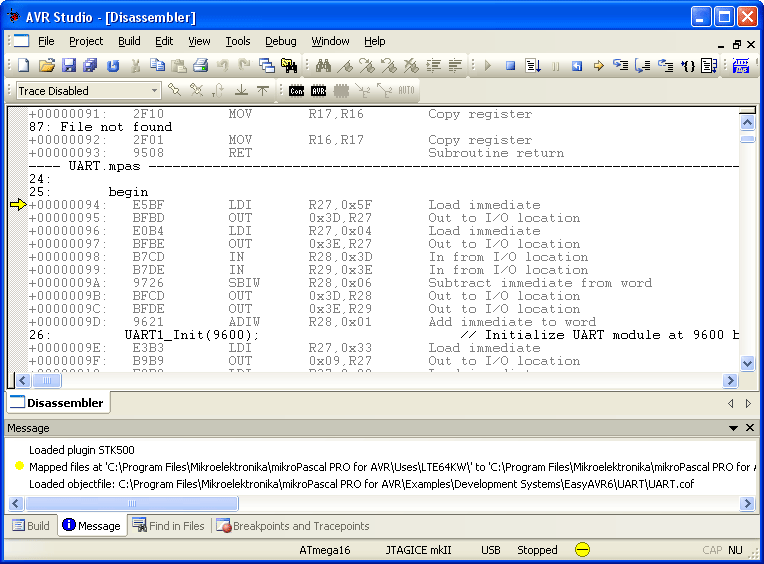Image resolution: width=764 pixels, height=564 pixels.
Task: Show next statement with yellow arrow icon
Action: point(599,65)
